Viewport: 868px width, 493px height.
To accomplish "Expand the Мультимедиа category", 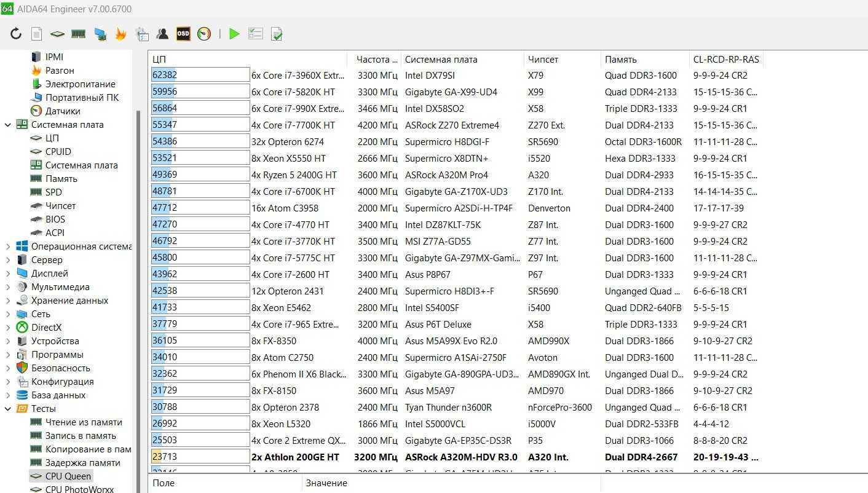I will coord(7,286).
